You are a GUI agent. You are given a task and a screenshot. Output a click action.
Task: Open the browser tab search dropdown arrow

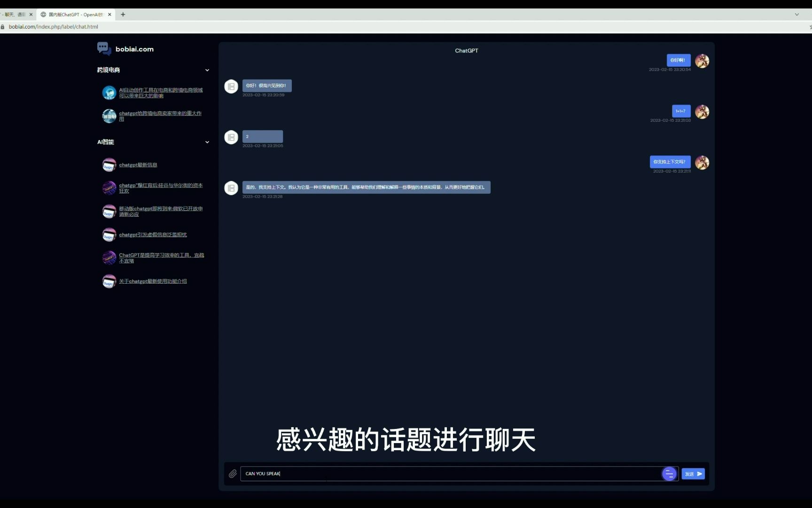click(797, 15)
